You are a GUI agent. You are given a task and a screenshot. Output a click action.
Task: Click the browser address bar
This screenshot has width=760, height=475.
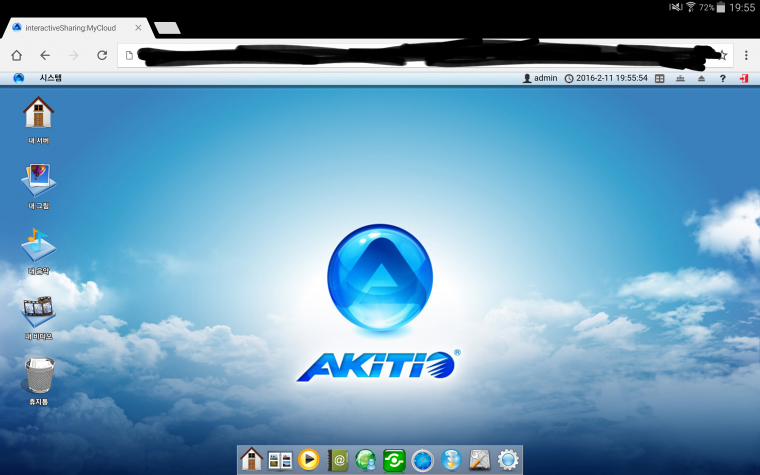(x=425, y=55)
